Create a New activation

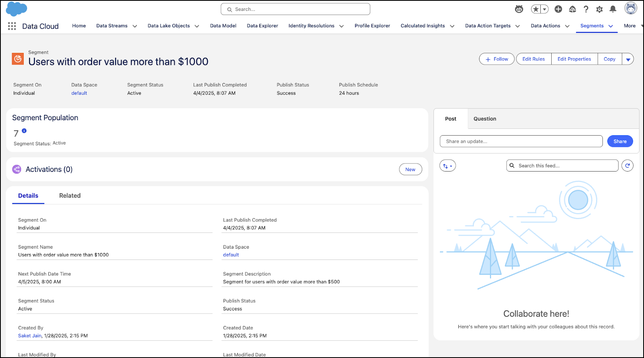click(411, 170)
